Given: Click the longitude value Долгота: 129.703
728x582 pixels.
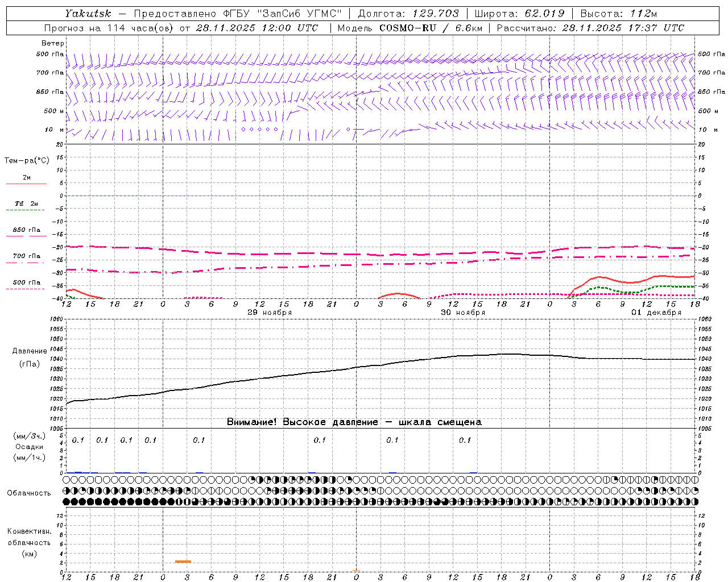Looking at the screenshot, I should point(408,14).
